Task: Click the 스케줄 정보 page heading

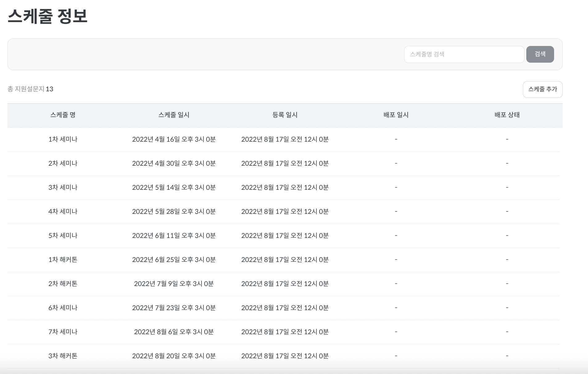Action: [48, 16]
